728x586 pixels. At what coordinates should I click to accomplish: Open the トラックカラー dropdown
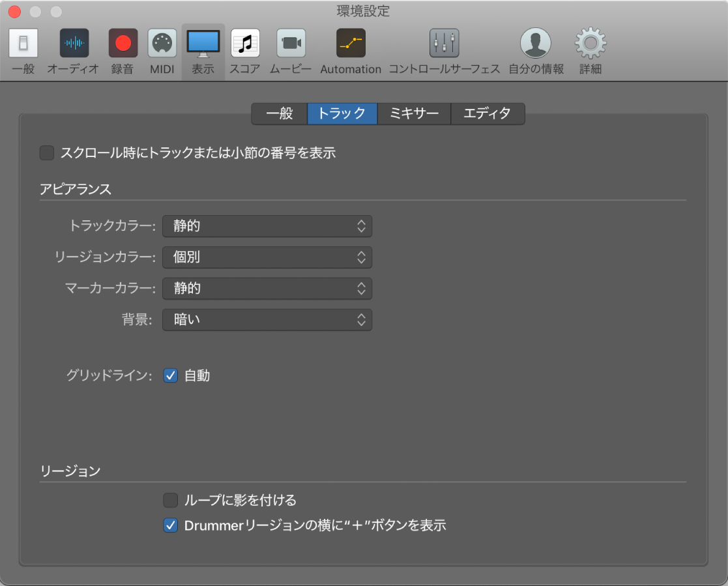point(267,226)
